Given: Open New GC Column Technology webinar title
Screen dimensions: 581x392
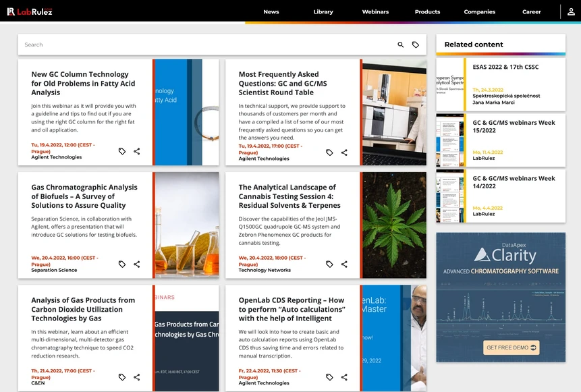Looking at the screenshot, I should 83,84.
